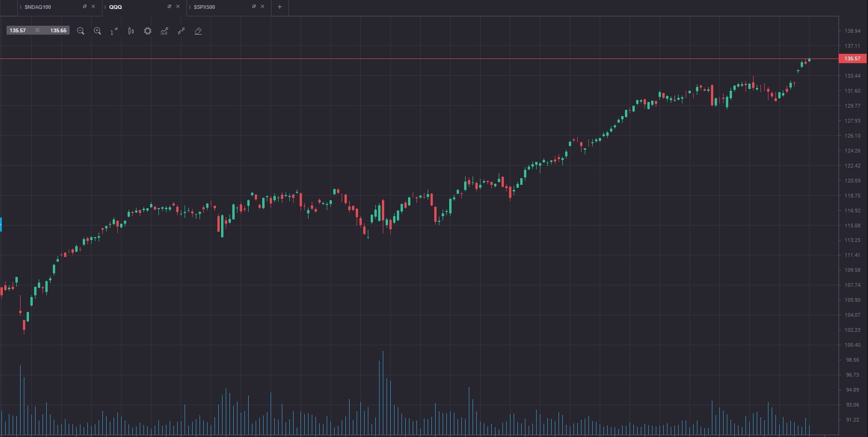Image resolution: width=868 pixels, height=437 pixels.
Task: Pop out the $SPX500 tab window
Action: pos(254,7)
